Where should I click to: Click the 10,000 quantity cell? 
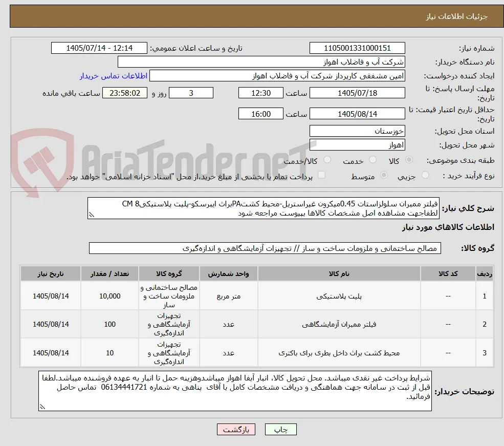pos(109,296)
